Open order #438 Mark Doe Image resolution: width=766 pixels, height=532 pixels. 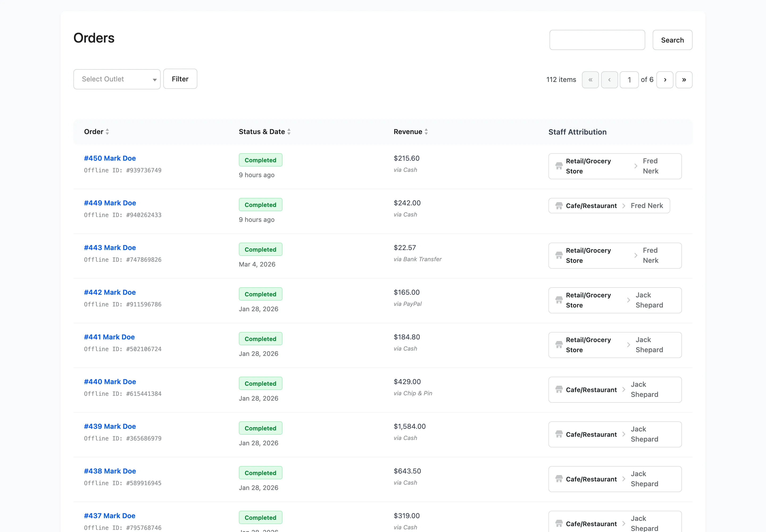(x=110, y=471)
